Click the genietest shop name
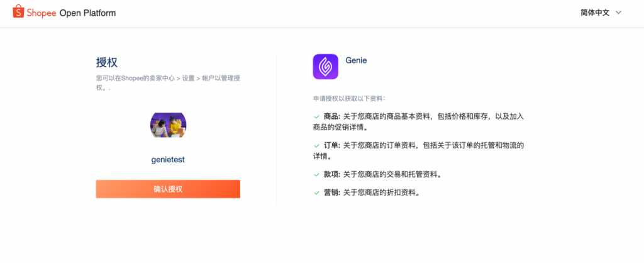644x263 pixels. click(168, 160)
